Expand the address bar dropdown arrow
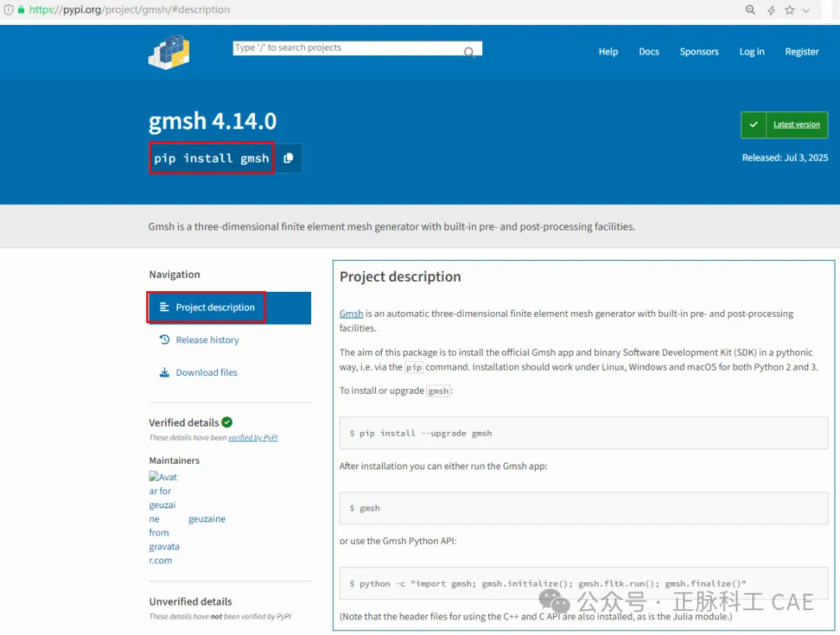This screenshot has width=840, height=635. coord(807,10)
